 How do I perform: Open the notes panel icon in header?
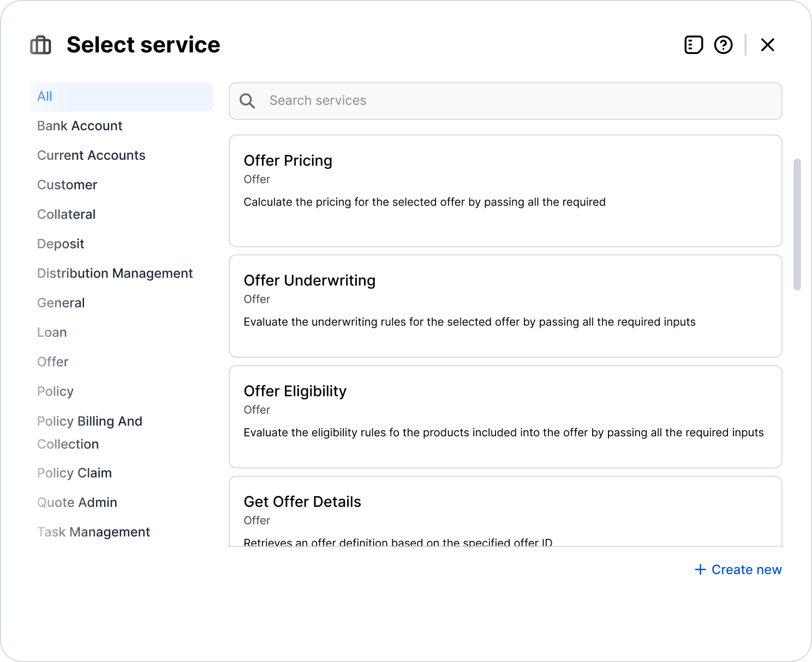click(x=694, y=45)
